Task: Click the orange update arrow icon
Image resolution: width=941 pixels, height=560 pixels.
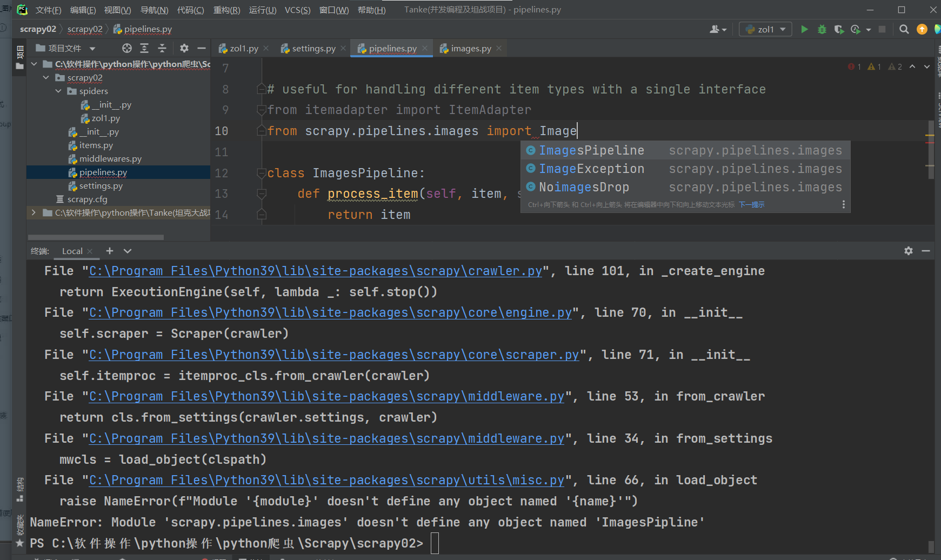Action: (922, 29)
